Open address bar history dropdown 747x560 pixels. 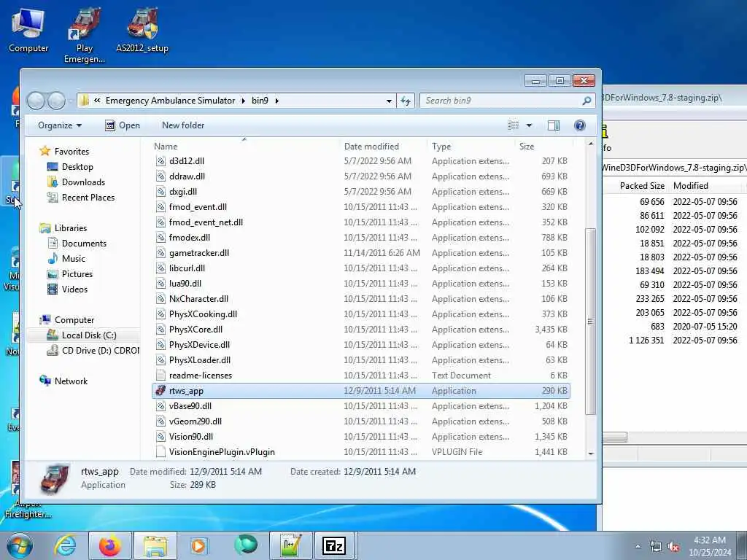(x=390, y=101)
